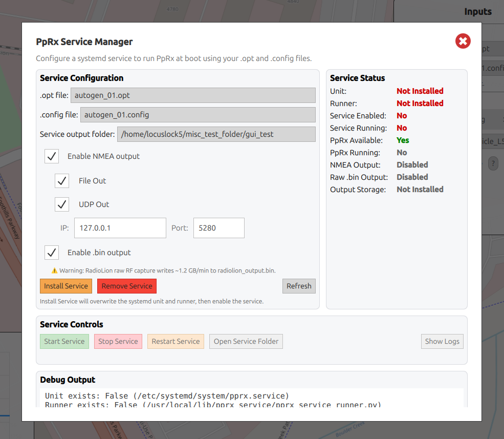Click Raw .bin Output 'Disabled' value
The image size is (504, 439).
click(x=412, y=177)
